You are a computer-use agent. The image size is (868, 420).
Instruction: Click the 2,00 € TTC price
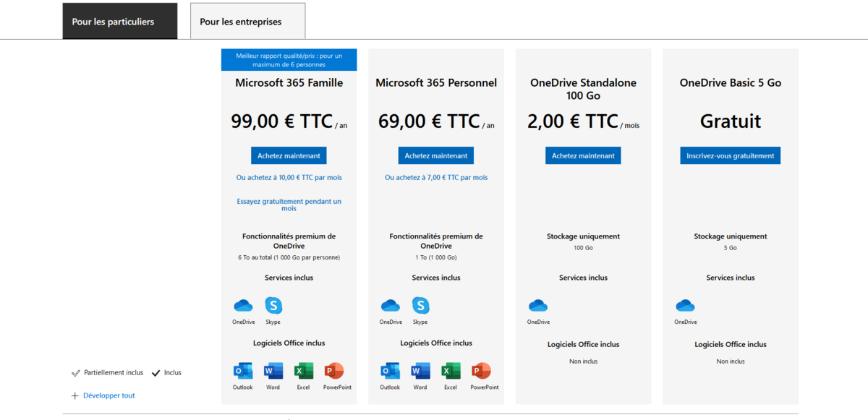573,121
